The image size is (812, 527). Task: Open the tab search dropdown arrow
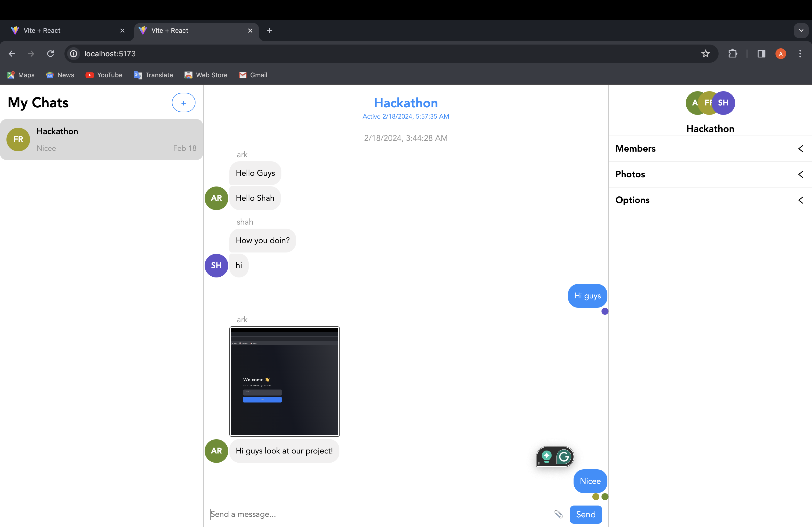point(801,30)
